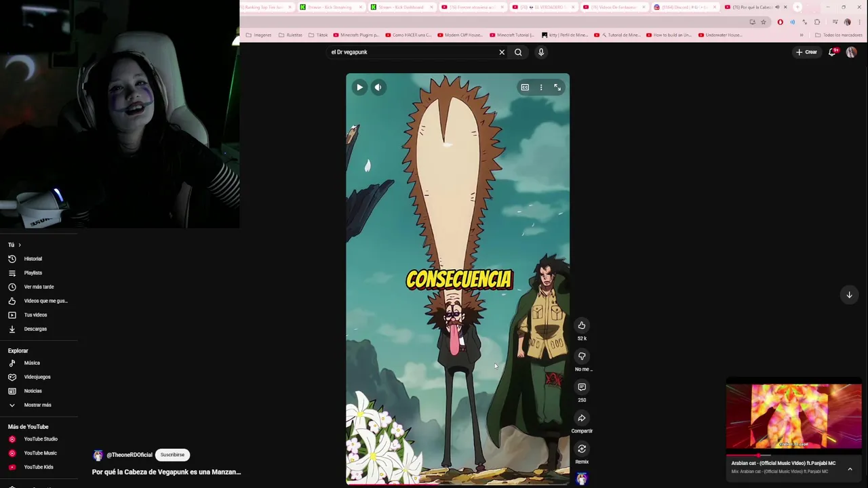The image size is (868, 488).
Task: Open the Tiktok bookmarks folder
Action: click(318, 35)
